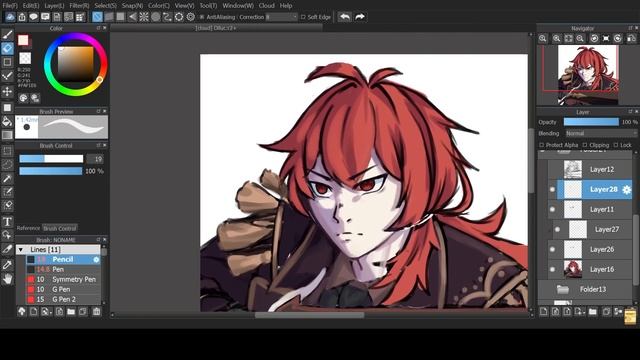The height and width of the screenshot is (360, 640).
Task: Select the G Pen 2 brush
Action: click(x=63, y=299)
